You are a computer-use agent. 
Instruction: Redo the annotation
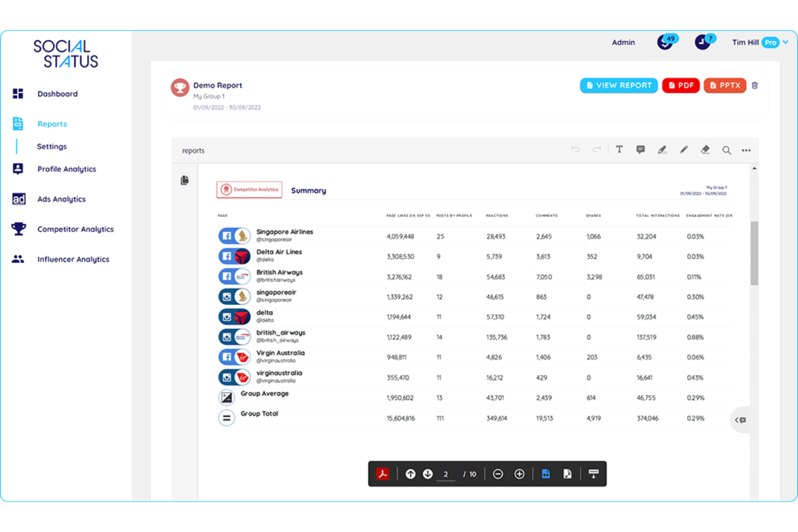(596, 150)
